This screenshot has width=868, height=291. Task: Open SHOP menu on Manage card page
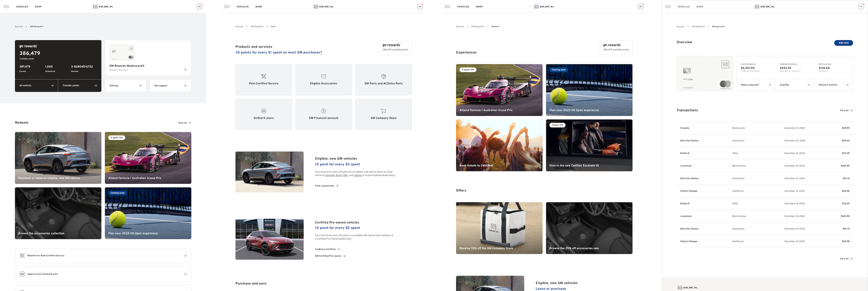click(700, 7)
